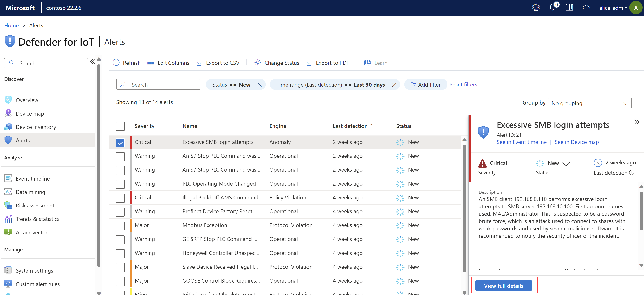Open Custom alert rules settings

click(37, 283)
